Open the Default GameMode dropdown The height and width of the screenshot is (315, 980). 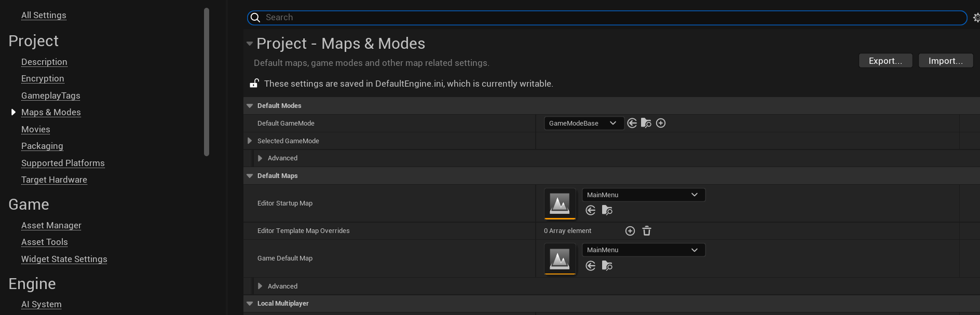coord(583,123)
